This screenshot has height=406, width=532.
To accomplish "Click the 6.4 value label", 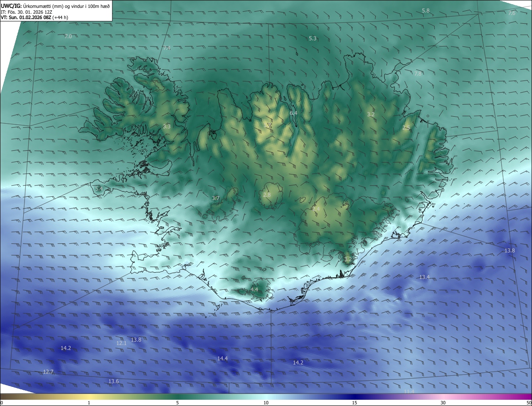I will [293, 113].
